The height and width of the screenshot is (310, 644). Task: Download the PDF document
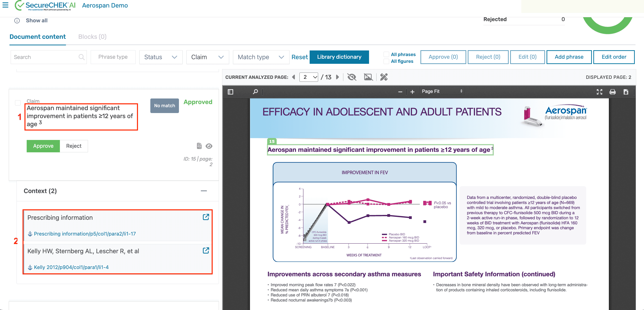(x=626, y=92)
